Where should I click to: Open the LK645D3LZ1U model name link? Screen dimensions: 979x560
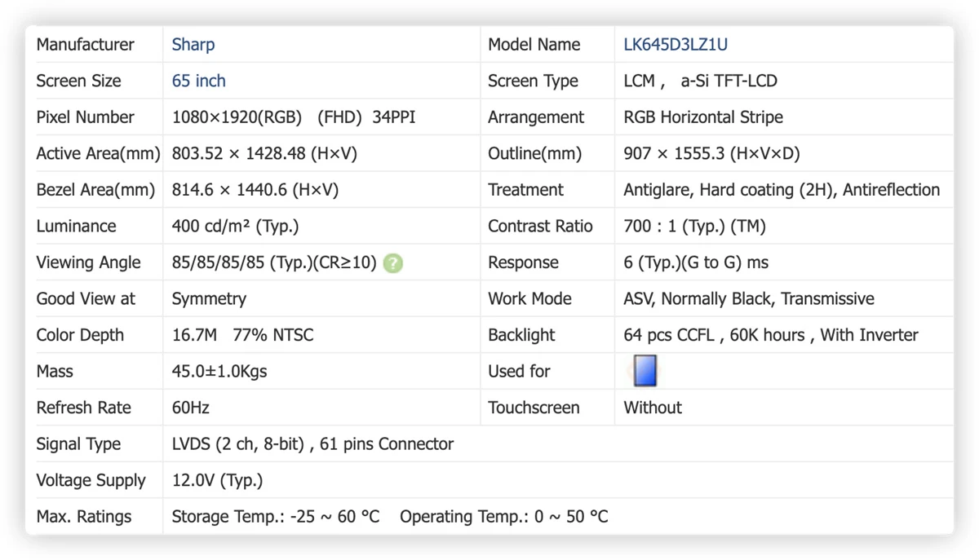(676, 45)
